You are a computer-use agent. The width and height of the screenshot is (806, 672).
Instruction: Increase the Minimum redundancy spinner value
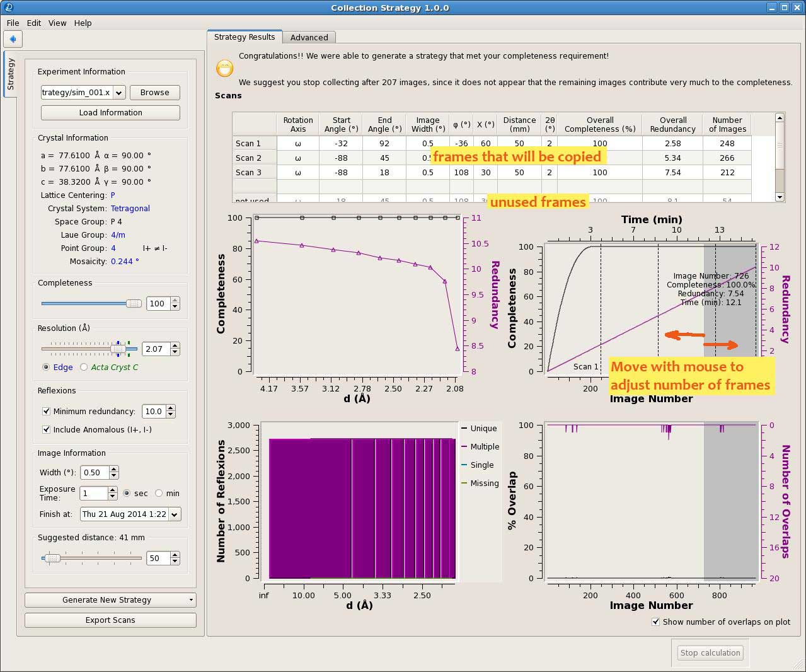pos(171,408)
